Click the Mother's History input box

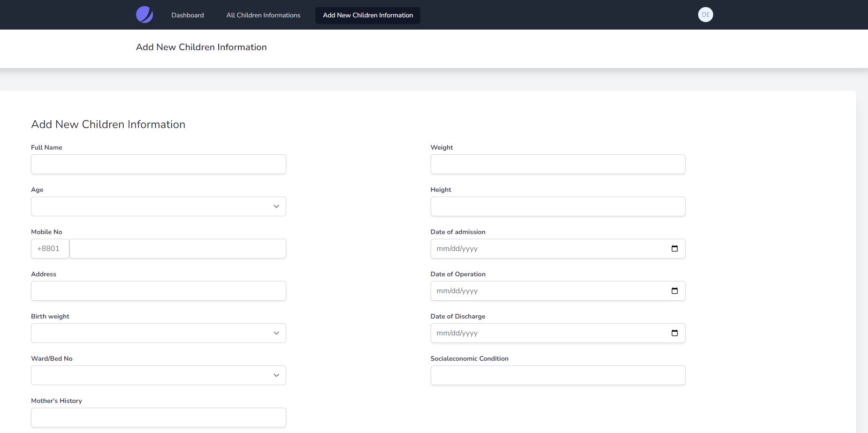[159, 418]
